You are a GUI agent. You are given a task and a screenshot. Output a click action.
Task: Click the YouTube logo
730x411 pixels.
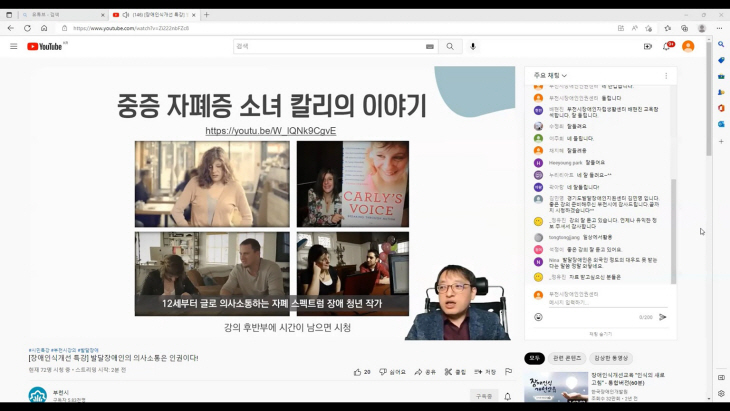45,46
